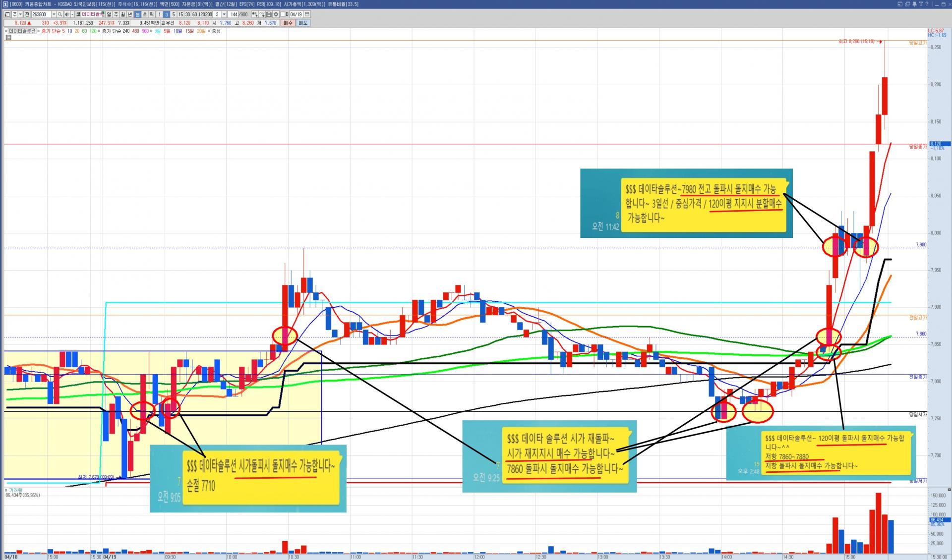Toggle the checkbox beside date field
The image size is (952, 560).
(x=283, y=14)
